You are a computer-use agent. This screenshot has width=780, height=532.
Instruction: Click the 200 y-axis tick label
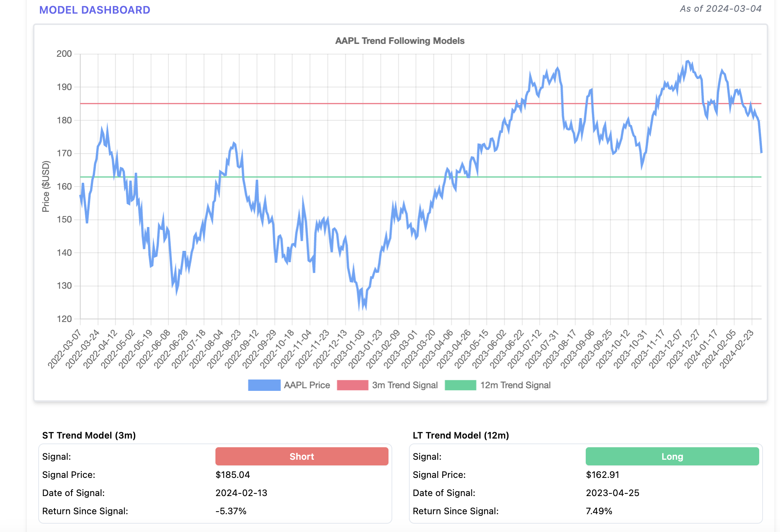click(64, 54)
